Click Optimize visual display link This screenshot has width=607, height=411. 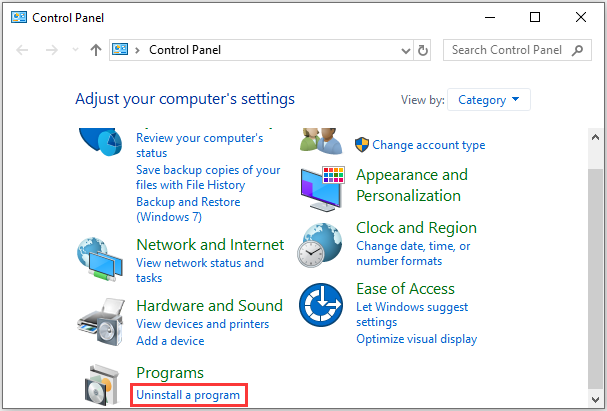pos(416,339)
